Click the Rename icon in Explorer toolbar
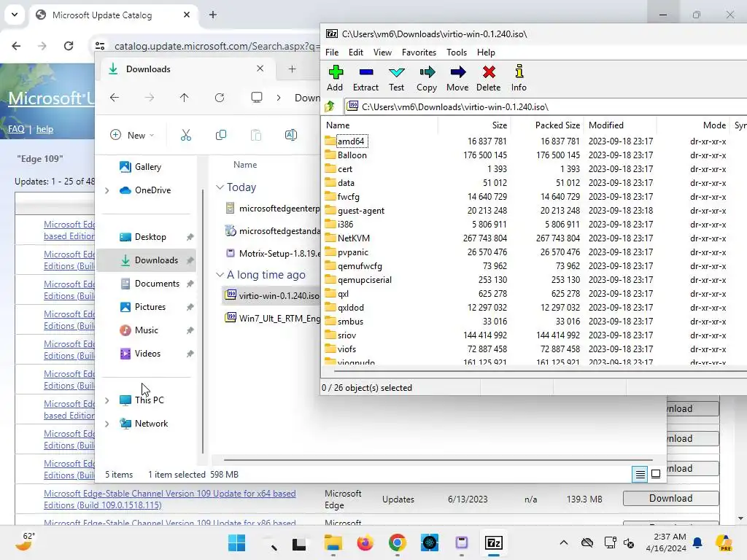Image resolution: width=747 pixels, height=560 pixels. click(x=290, y=135)
